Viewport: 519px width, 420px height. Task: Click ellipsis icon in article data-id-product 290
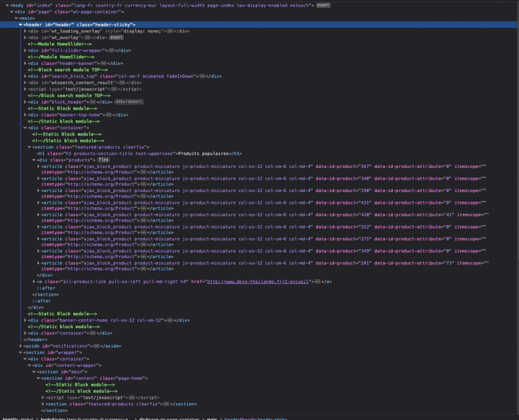143,196
